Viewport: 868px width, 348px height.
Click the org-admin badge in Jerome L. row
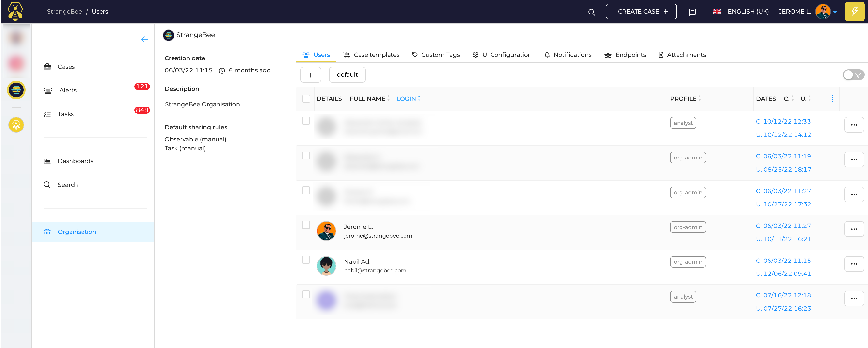click(688, 227)
